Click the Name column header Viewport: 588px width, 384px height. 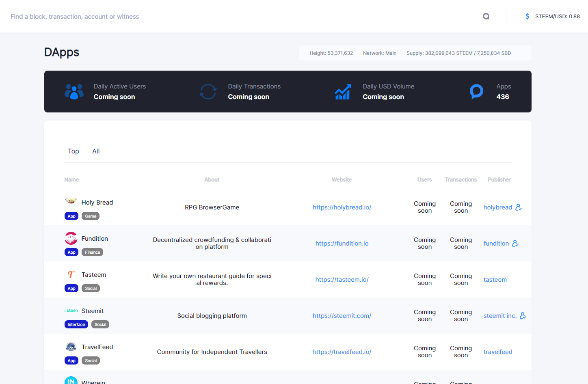click(x=71, y=180)
